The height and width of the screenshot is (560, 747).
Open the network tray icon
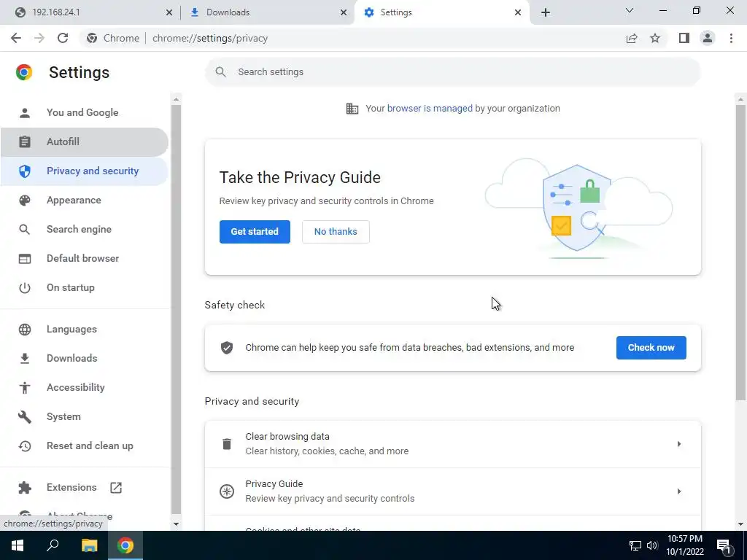coord(635,545)
